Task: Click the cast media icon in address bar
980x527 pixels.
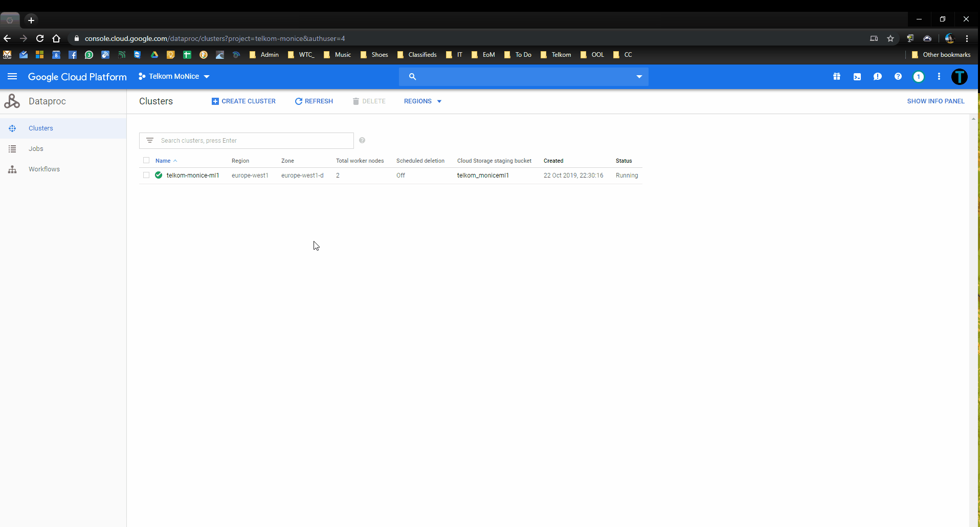Action: [x=874, y=38]
